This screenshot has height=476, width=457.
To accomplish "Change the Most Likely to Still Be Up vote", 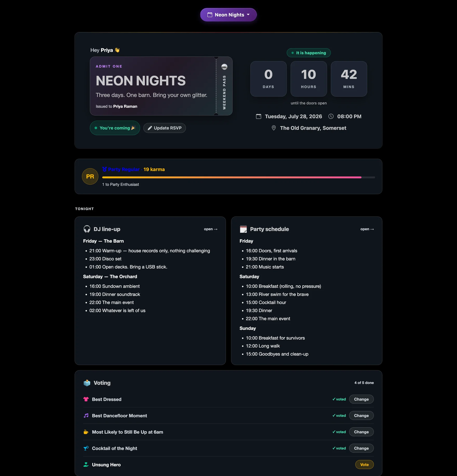I will tap(361, 432).
